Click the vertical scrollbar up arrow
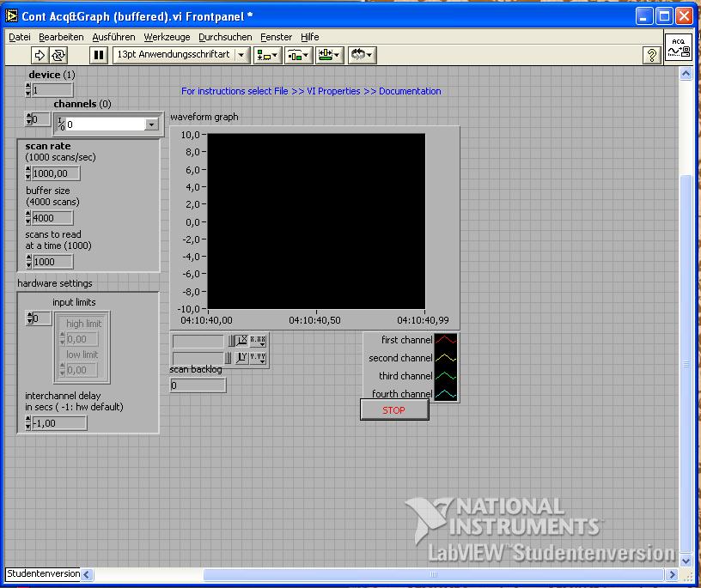This screenshot has height=588, width=701. tap(686, 74)
